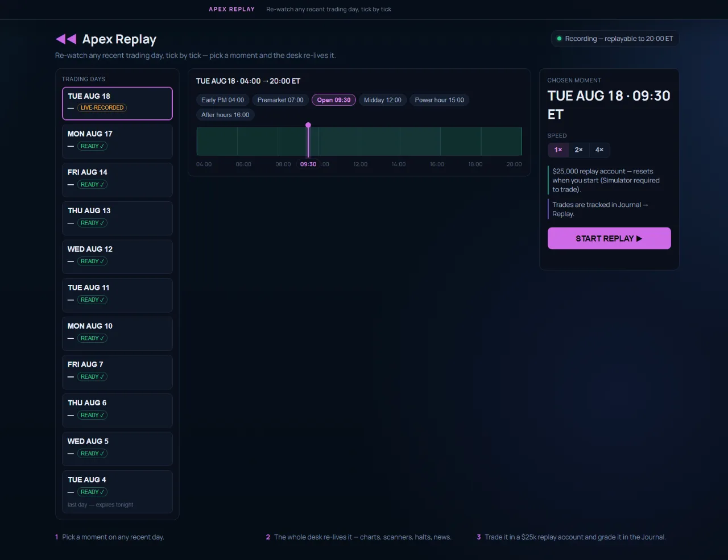Click the 20:00 timeline tick label

[x=514, y=164]
